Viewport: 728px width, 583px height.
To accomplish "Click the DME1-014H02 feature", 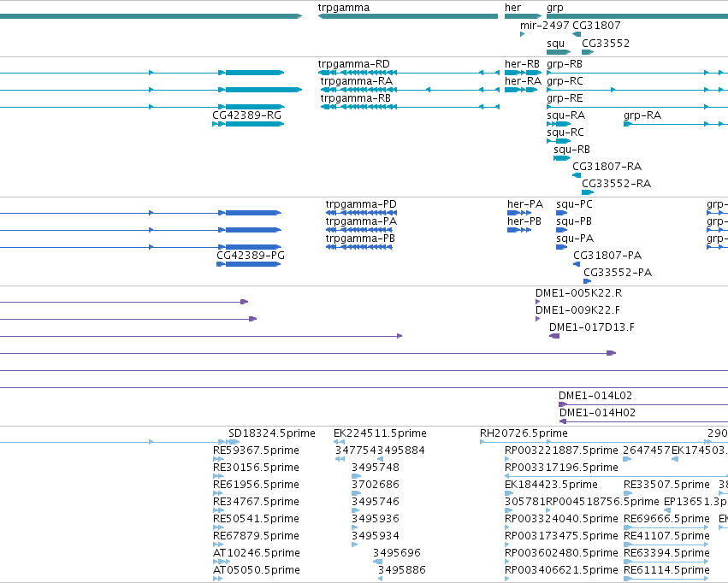I will coord(643,421).
